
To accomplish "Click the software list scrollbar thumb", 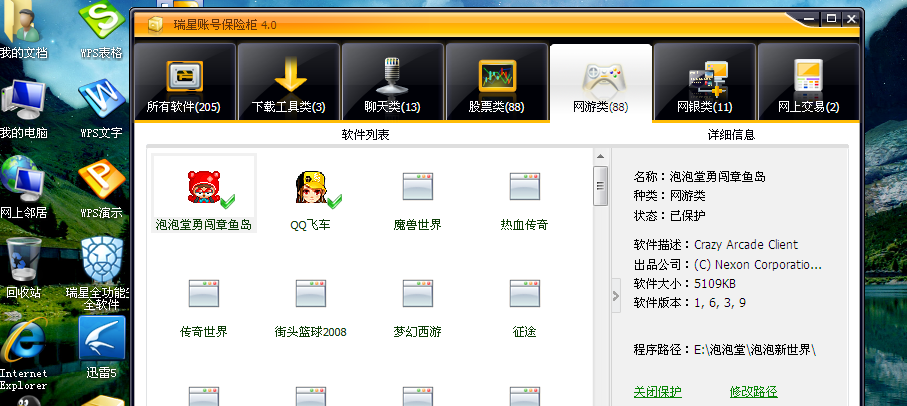I will point(600,186).
